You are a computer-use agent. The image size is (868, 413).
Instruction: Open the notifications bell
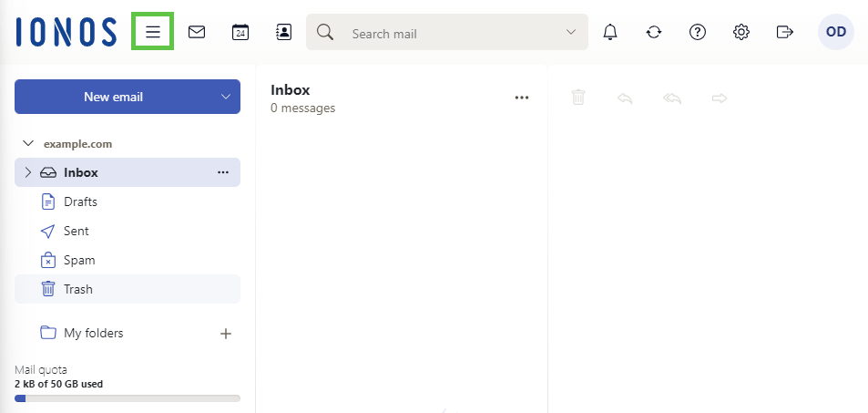pos(610,32)
